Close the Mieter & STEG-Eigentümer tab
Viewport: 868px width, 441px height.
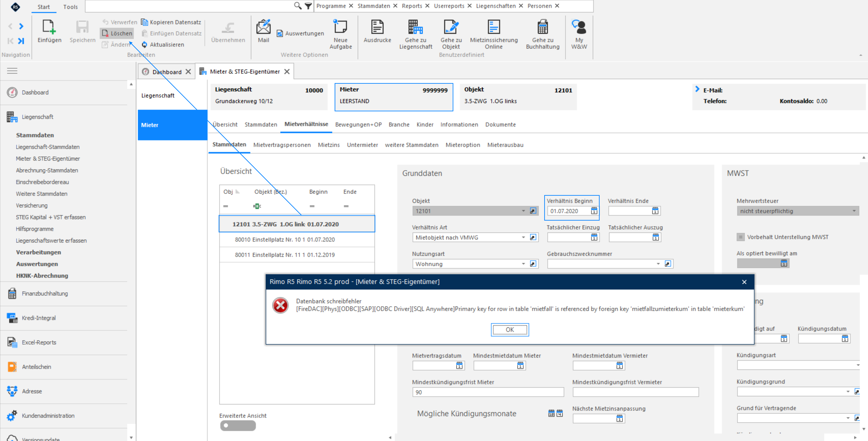[287, 72]
